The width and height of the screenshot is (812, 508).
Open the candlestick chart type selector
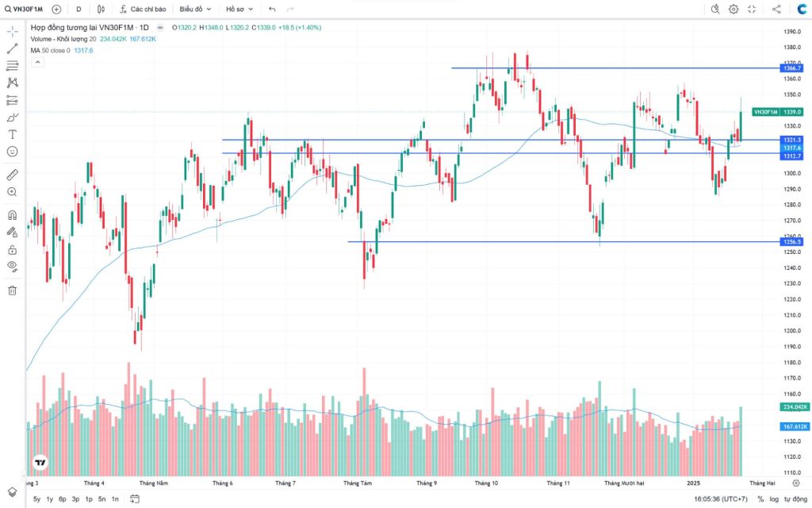101,10
